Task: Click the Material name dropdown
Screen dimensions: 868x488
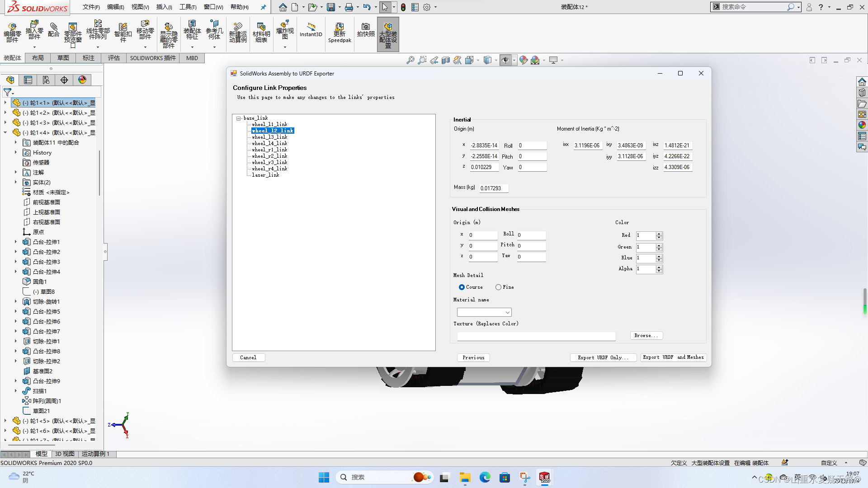Action: click(484, 312)
